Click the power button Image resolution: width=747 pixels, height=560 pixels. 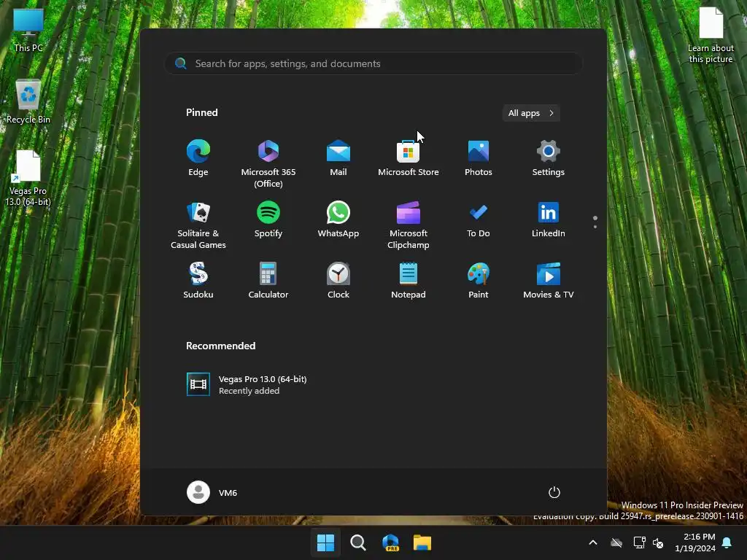point(554,492)
